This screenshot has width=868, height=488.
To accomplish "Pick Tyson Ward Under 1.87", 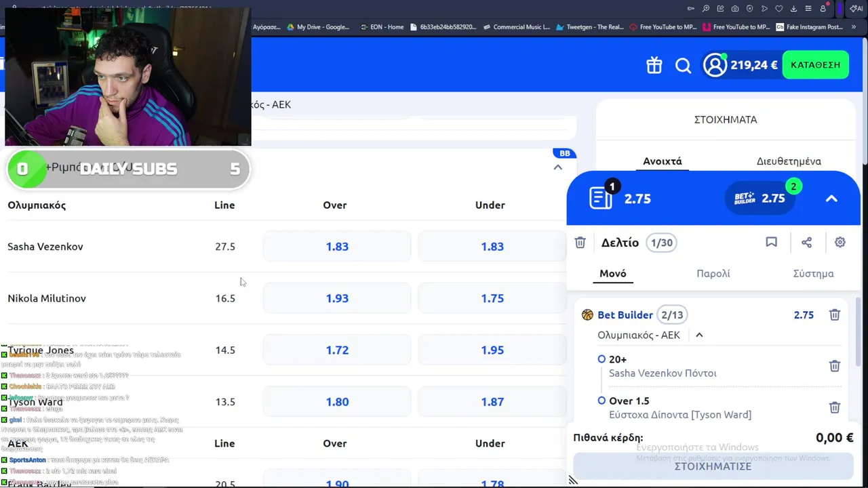I will point(492,402).
